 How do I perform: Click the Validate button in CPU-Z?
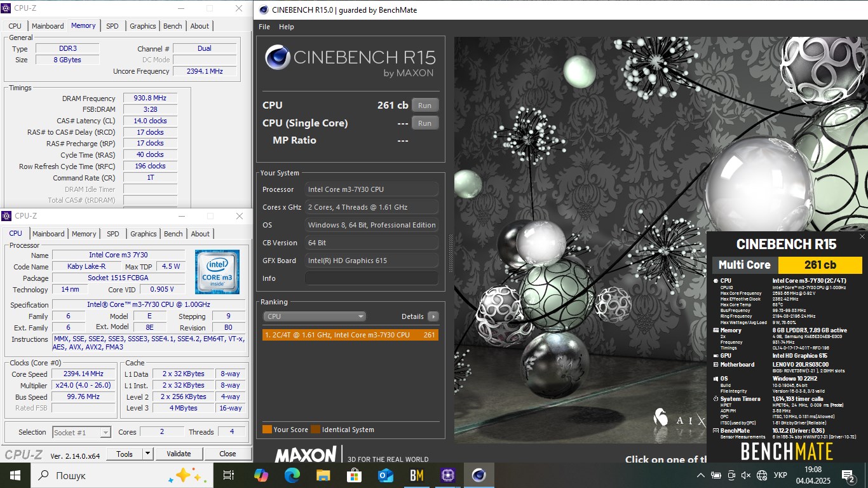tap(179, 454)
